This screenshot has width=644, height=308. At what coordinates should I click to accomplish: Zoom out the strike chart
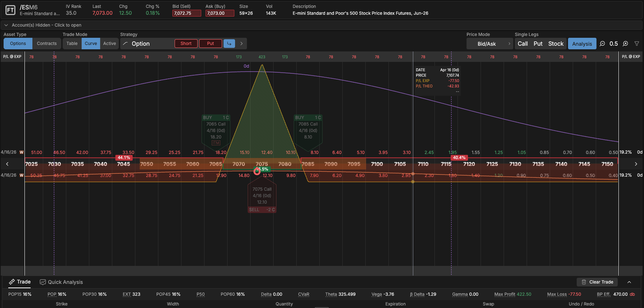[x=602, y=44]
